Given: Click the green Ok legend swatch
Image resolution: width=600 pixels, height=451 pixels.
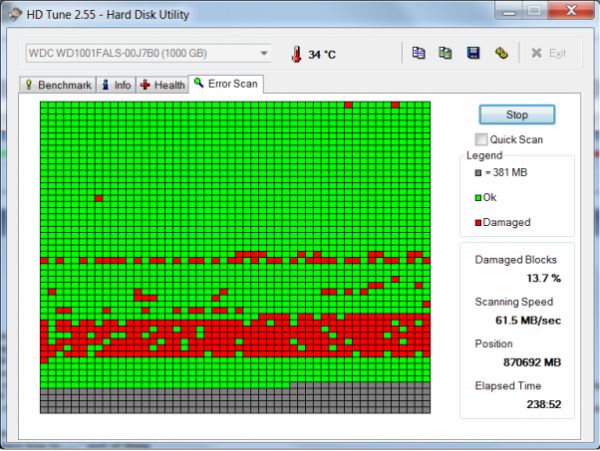Looking at the screenshot, I should tap(478, 198).
